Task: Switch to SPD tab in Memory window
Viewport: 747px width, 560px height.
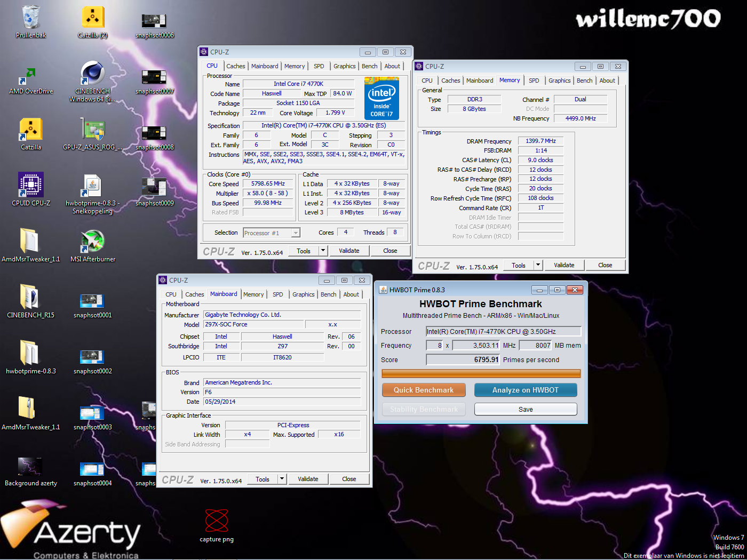Action: click(534, 81)
